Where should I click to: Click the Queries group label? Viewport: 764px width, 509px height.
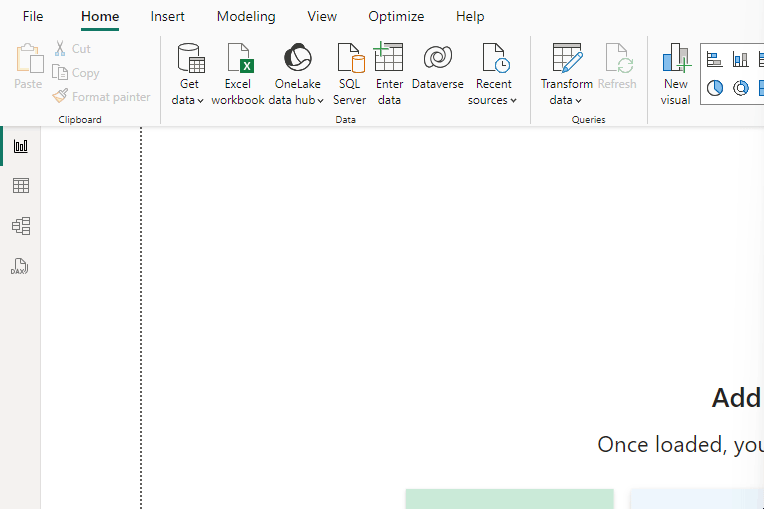(589, 120)
